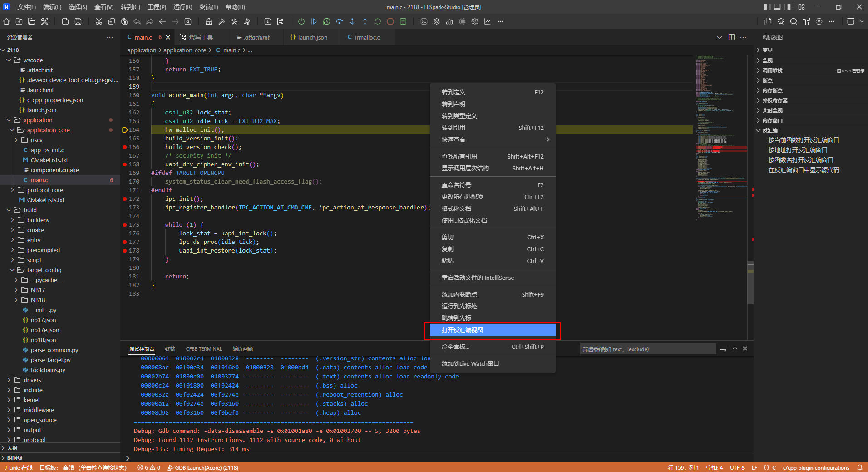
Task: Click the red stop debugging square icon
Action: pos(390,21)
